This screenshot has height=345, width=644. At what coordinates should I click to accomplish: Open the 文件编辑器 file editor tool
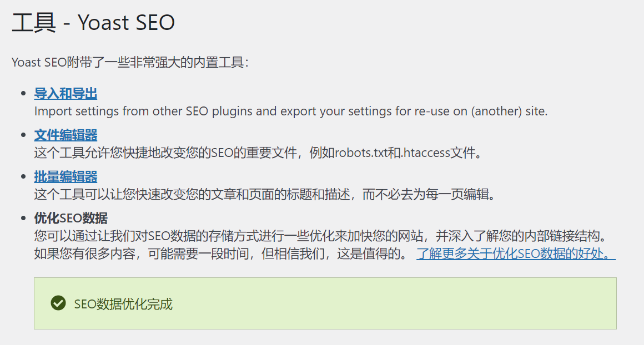click(x=65, y=134)
